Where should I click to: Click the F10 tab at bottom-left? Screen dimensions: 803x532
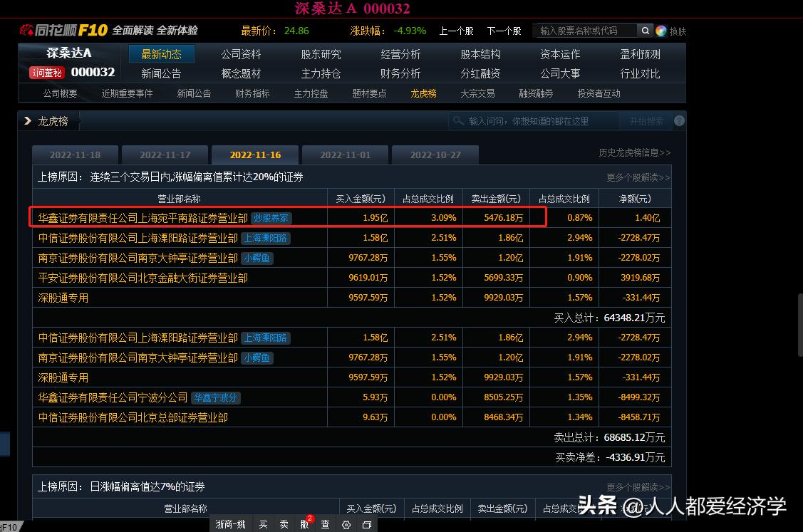(9, 527)
